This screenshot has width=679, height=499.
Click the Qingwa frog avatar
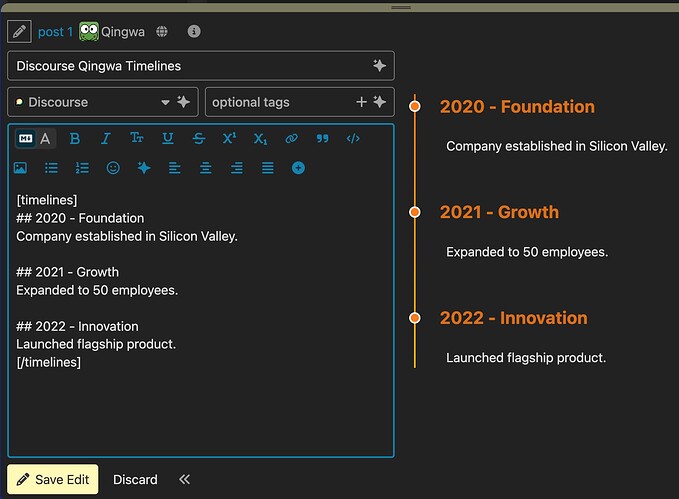(x=89, y=32)
